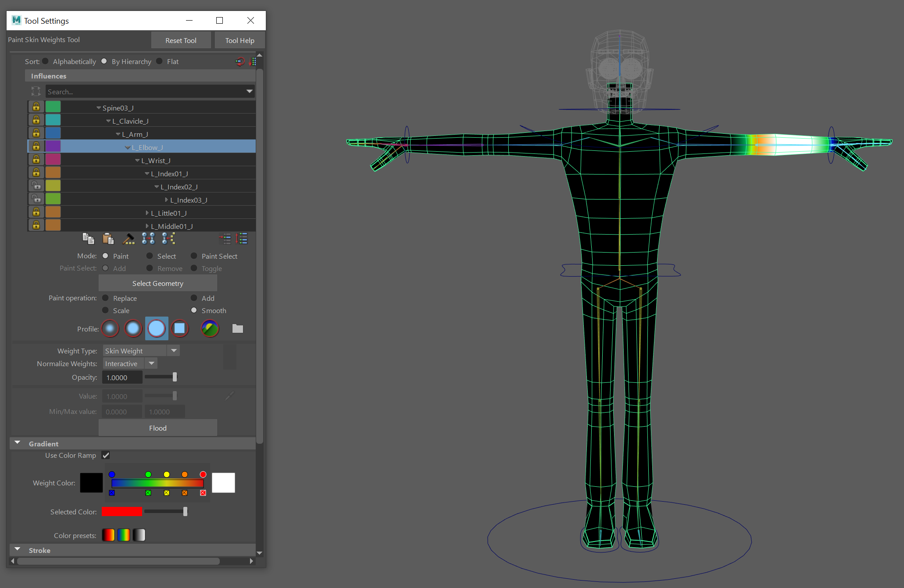Click the Flood button

coord(157,428)
